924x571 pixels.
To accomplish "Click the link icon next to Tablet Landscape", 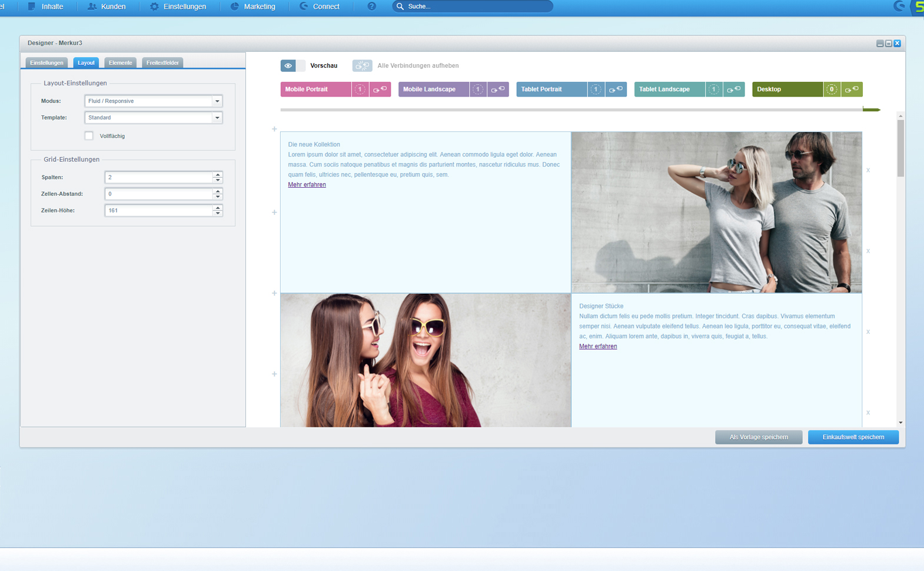I will (x=733, y=89).
